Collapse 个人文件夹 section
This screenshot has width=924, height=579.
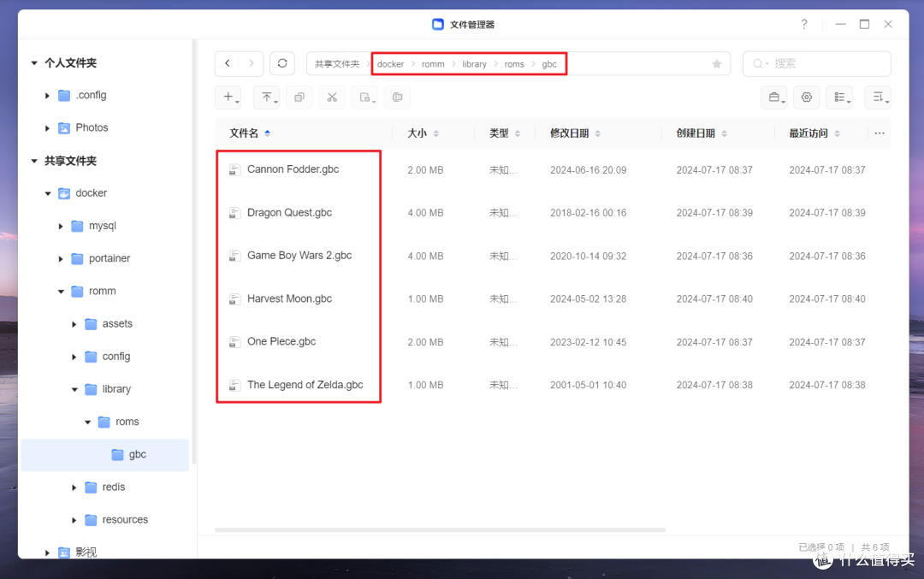[x=34, y=62]
